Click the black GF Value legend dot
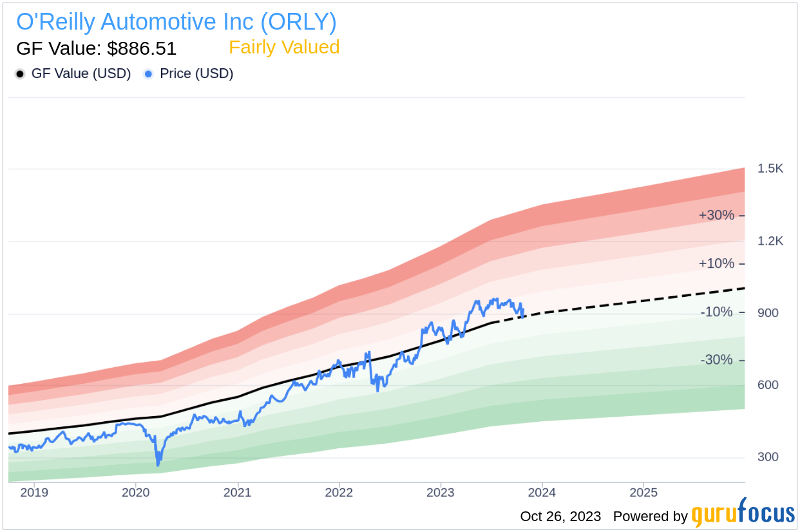Screen dimensions: 800x532 (x=20, y=74)
